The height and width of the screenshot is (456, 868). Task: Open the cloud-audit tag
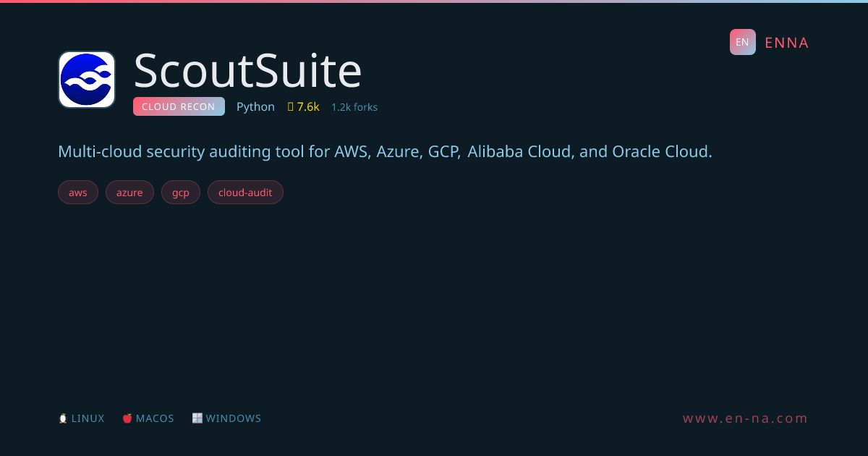tap(245, 193)
